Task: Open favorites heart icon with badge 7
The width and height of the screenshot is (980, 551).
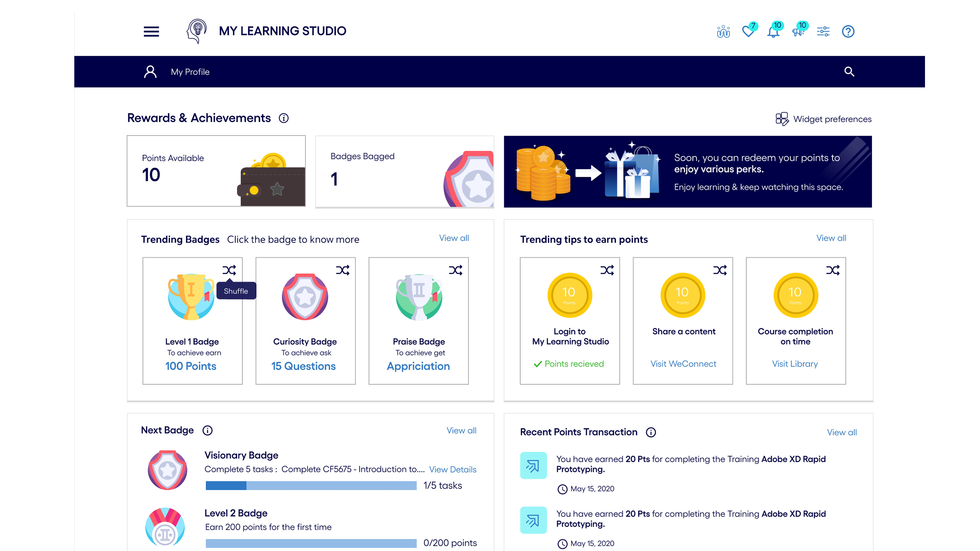Action: click(x=749, y=31)
